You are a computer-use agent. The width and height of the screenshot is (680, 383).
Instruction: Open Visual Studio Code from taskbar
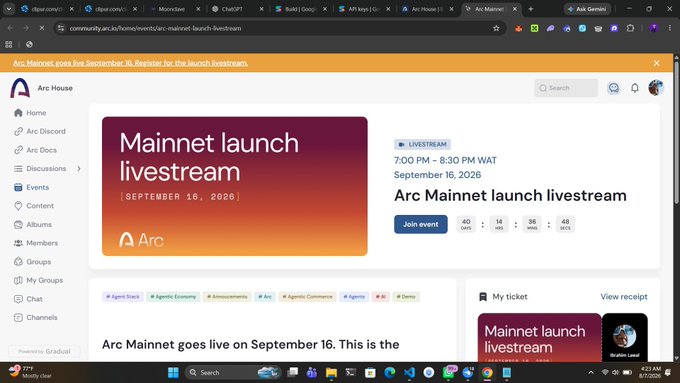(x=409, y=373)
